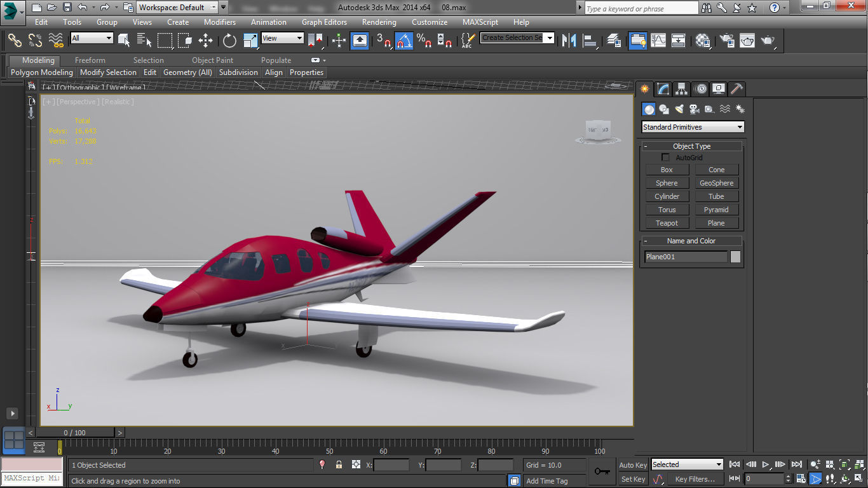Image resolution: width=868 pixels, height=488 pixels.
Task: Select Space Warps creation category
Action: point(724,109)
